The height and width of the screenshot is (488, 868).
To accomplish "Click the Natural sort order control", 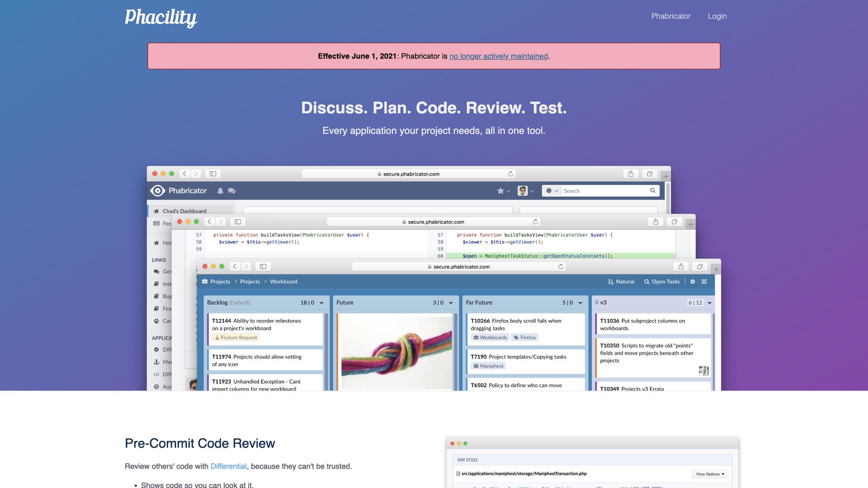I will 621,282.
